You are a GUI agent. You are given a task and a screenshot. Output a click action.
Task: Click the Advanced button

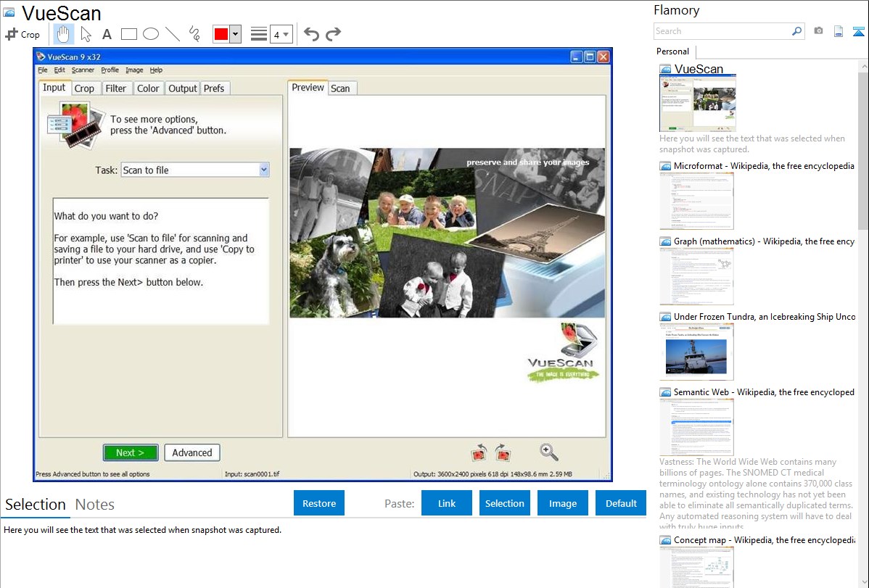pyautogui.click(x=191, y=452)
